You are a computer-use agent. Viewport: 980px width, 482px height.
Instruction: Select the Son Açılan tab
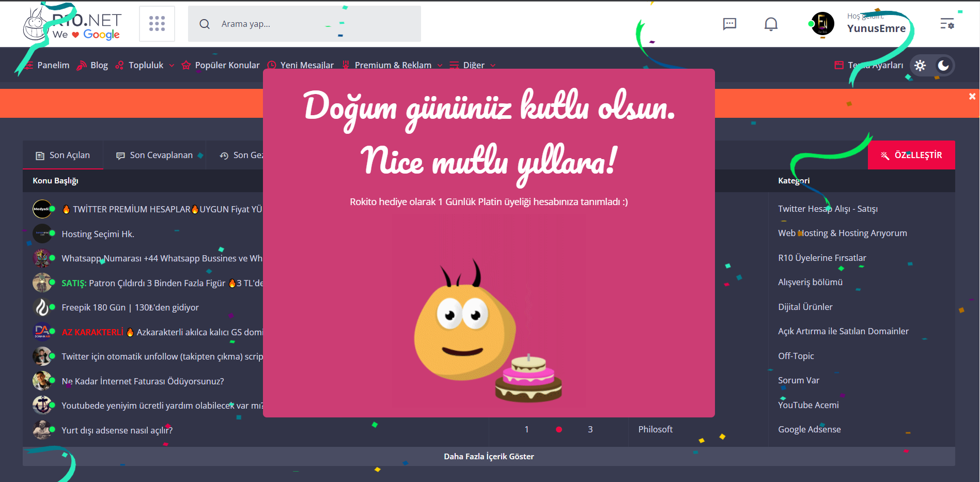tap(63, 155)
